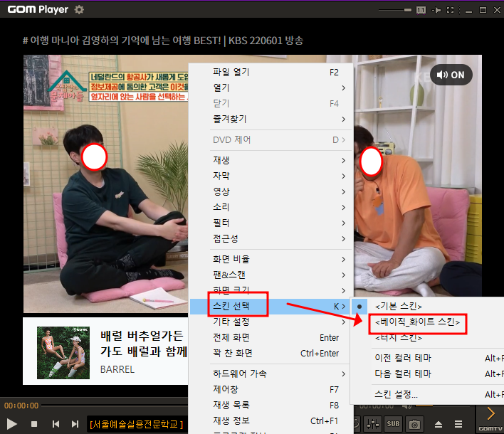Click the sound ON overlay button

tap(451, 75)
